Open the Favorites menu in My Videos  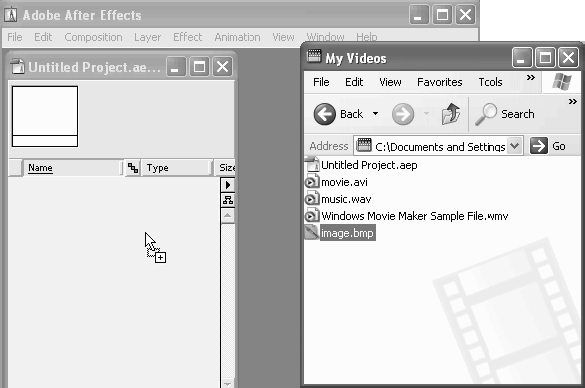439,82
